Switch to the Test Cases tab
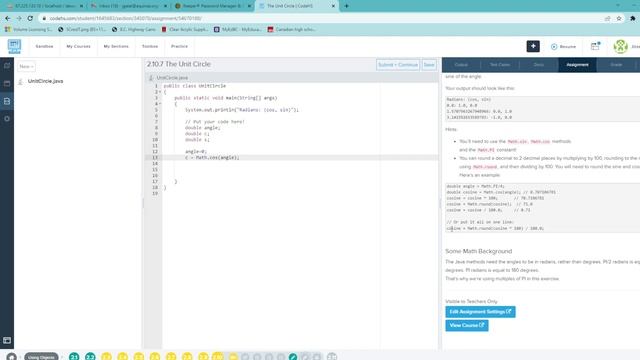Image resolution: width=640 pixels, height=360 pixels. pyautogui.click(x=500, y=65)
